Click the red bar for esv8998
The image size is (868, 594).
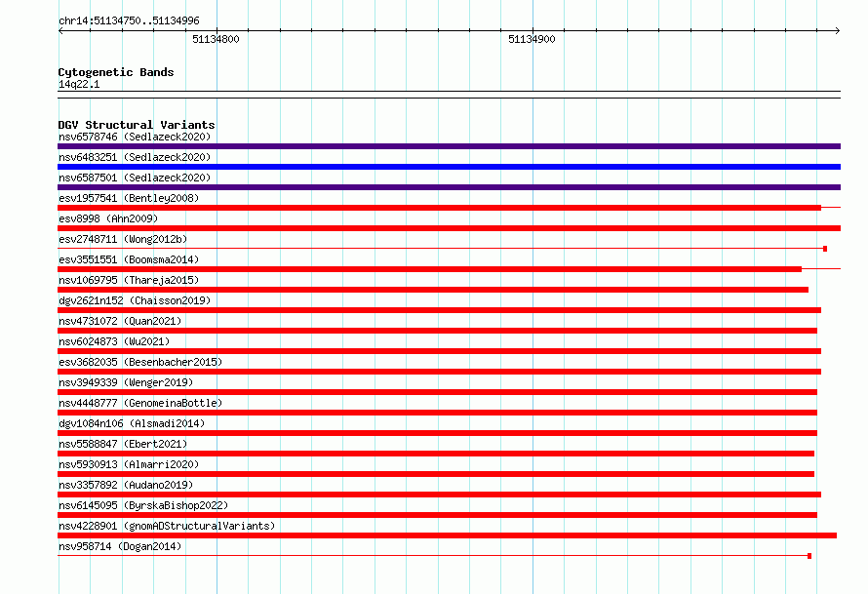tap(449, 228)
